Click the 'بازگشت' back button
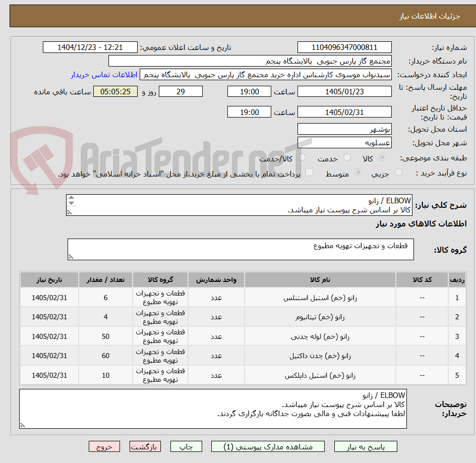 click(145, 446)
